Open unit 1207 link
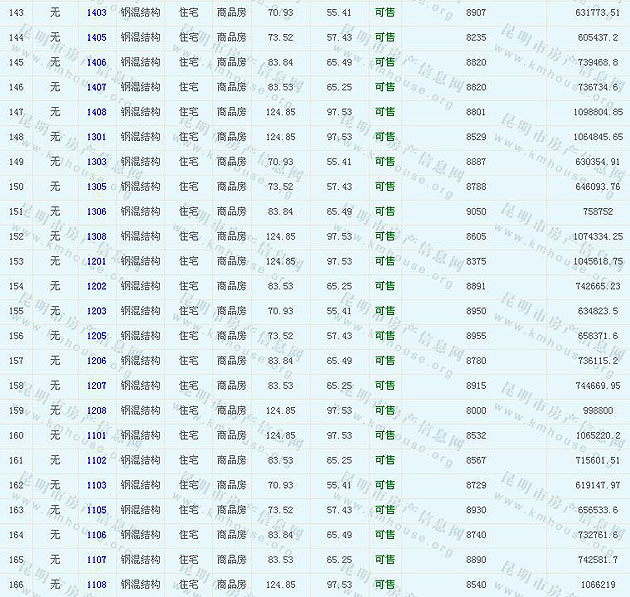Viewport: 630px width, 597px height. (97, 386)
